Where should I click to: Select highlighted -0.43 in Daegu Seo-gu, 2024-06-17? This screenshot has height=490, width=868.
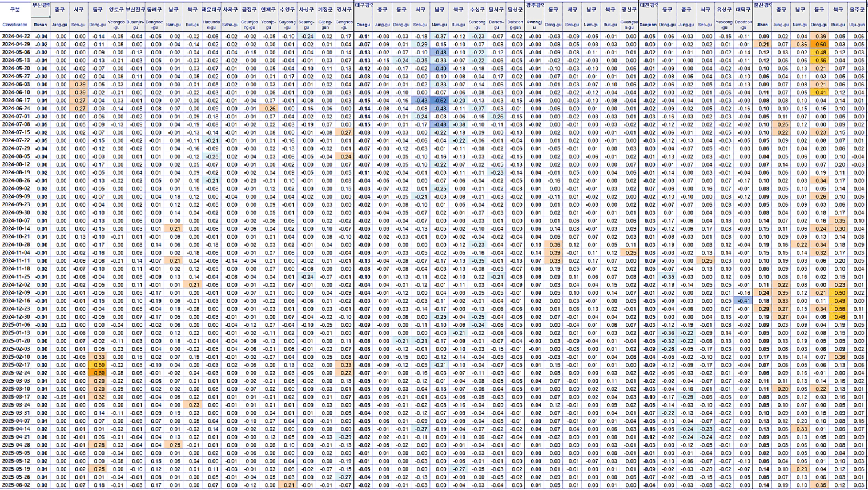tap(420, 100)
